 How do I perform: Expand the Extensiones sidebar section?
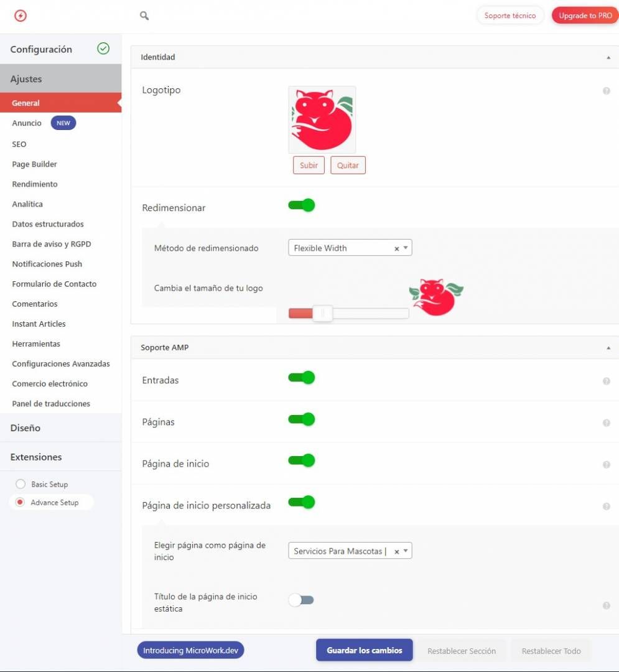[61, 457]
